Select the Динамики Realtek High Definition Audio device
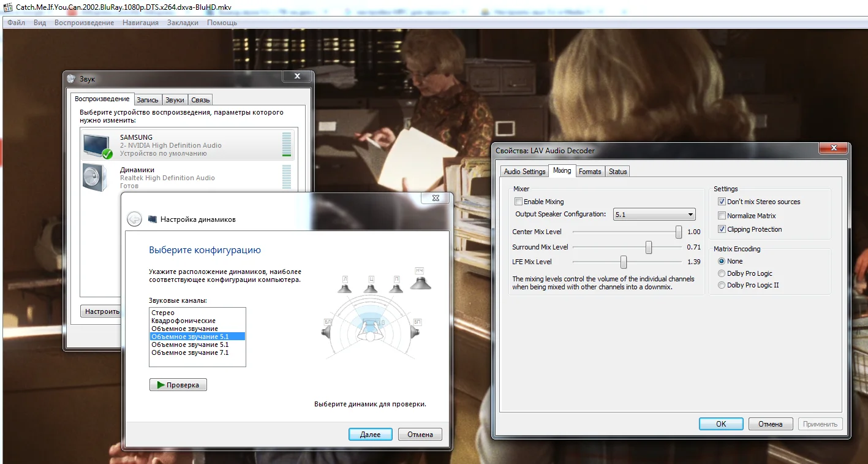The image size is (868, 464). point(187,178)
